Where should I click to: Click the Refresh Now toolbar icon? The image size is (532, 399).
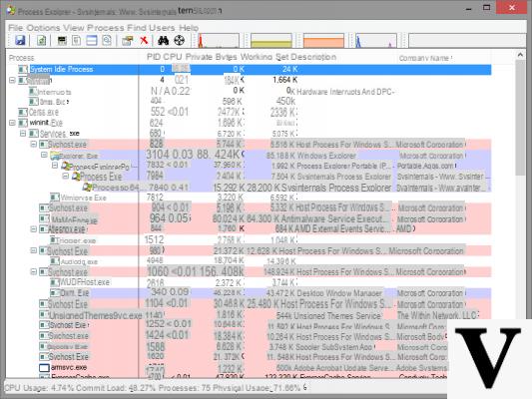click(x=41, y=40)
